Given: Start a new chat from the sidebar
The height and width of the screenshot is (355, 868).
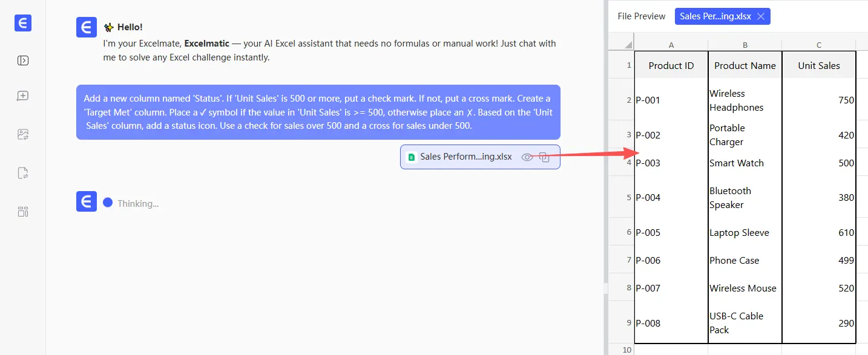Looking at the screenshot, I should pyautogui.click(x=23, y=96).
